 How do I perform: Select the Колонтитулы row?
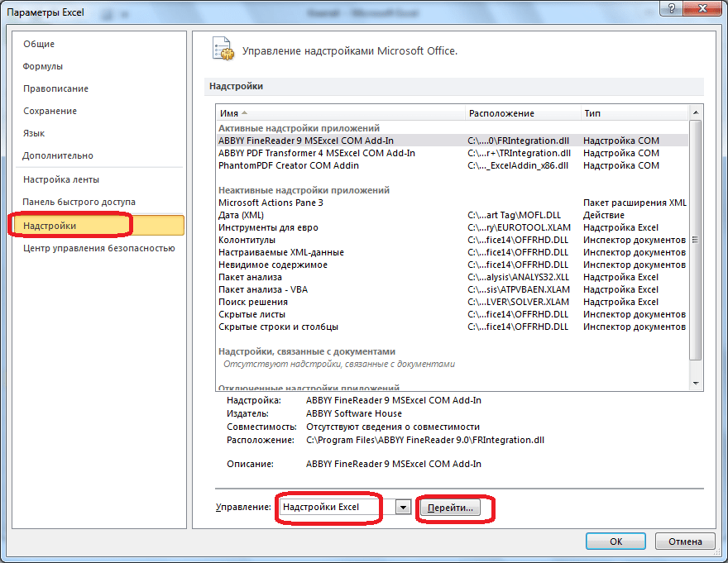tap(453, 240)
